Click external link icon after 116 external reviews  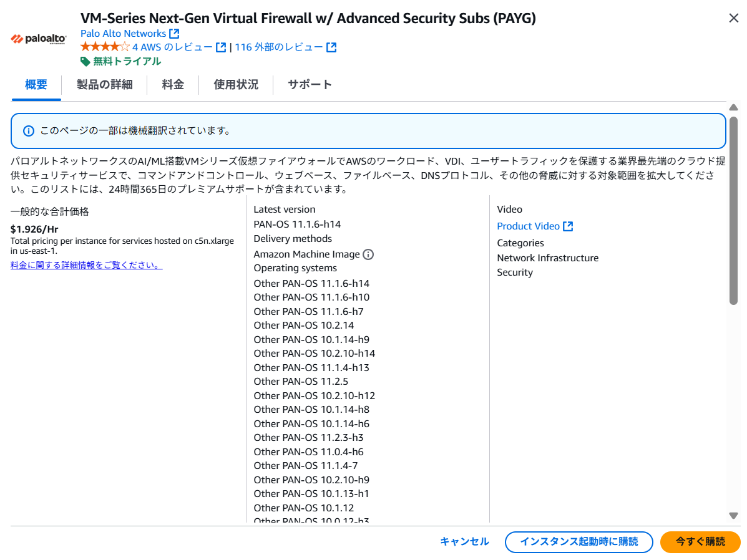click(331, 47)
